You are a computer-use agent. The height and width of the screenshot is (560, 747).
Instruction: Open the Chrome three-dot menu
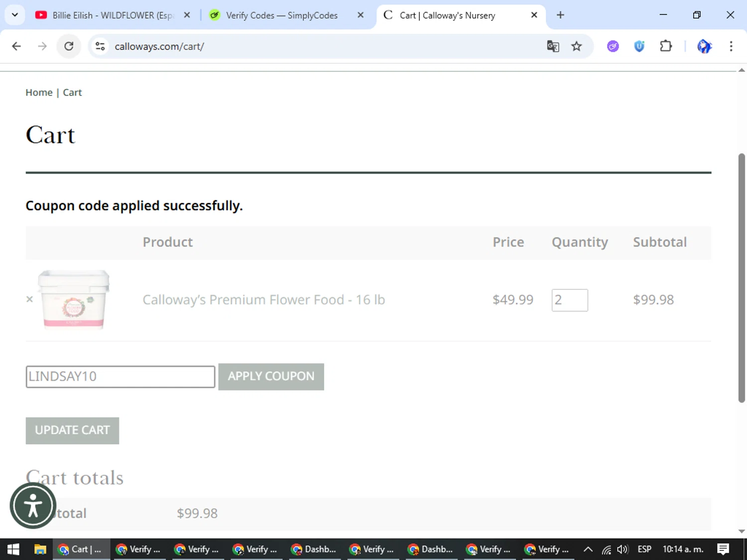click(731, 46)
